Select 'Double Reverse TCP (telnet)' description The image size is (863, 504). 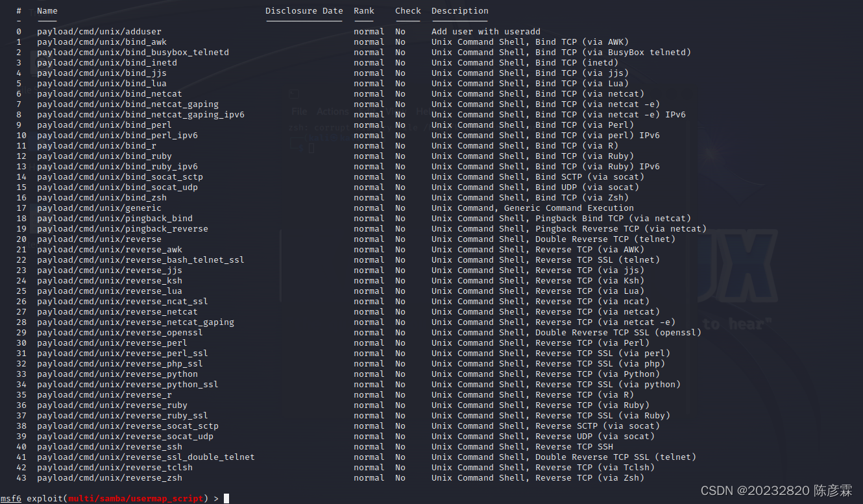(x=605, y=239)
